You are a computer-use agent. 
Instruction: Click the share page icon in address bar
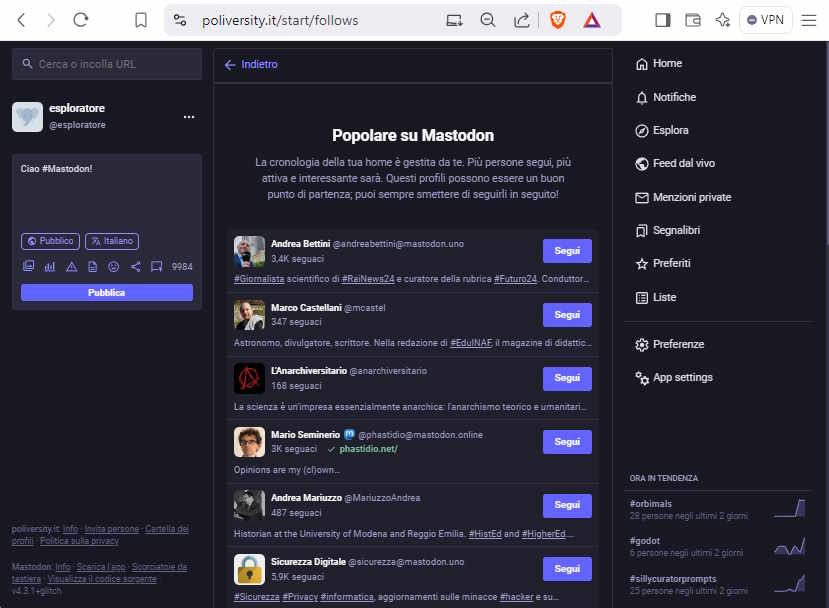[521, 20]
